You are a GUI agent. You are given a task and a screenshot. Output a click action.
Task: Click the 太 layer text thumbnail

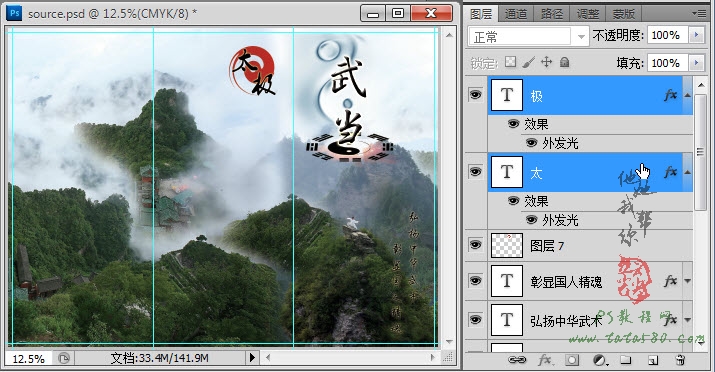point(507,172)
